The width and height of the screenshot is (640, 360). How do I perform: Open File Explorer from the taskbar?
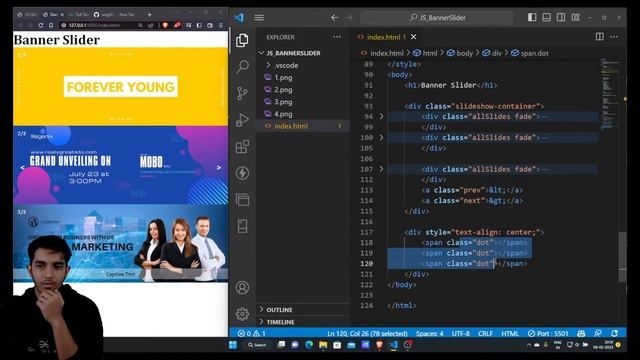pyautogui.click(x=323, y=345)
